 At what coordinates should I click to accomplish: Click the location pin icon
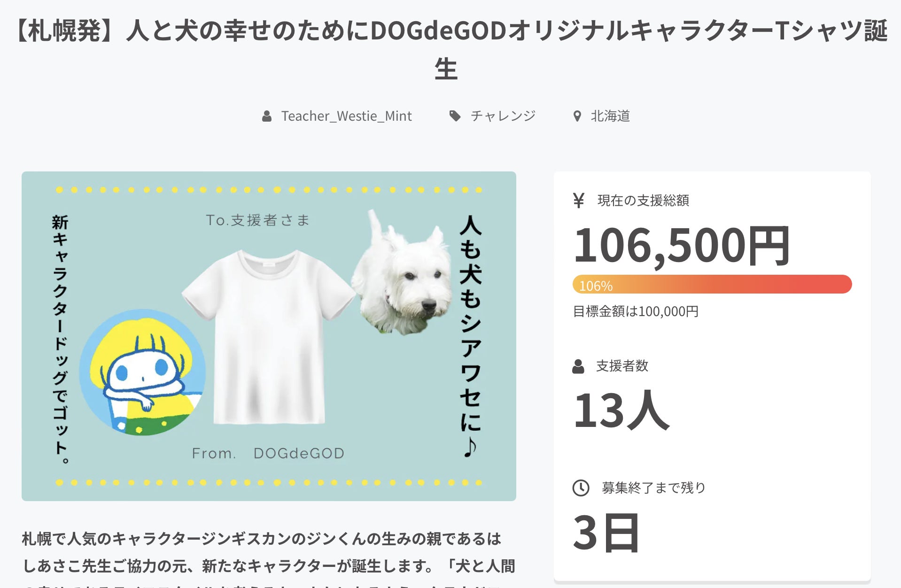pos(577,116)
